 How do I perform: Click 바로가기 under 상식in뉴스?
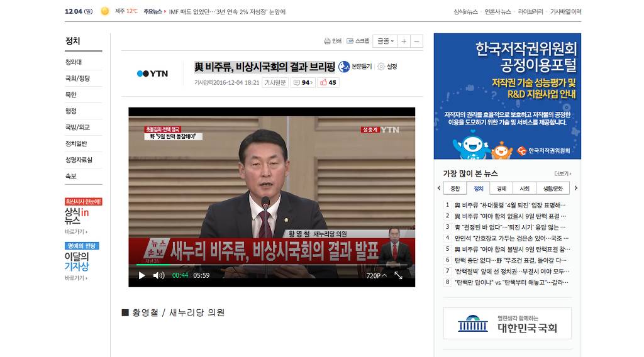coord(76,232)
